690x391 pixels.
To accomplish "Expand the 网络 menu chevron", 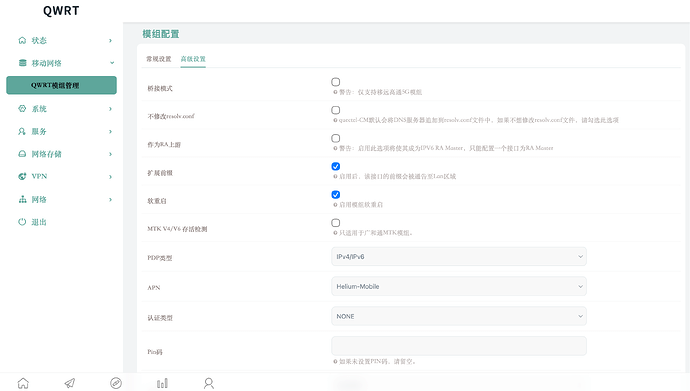I will [x=110, y=199].
